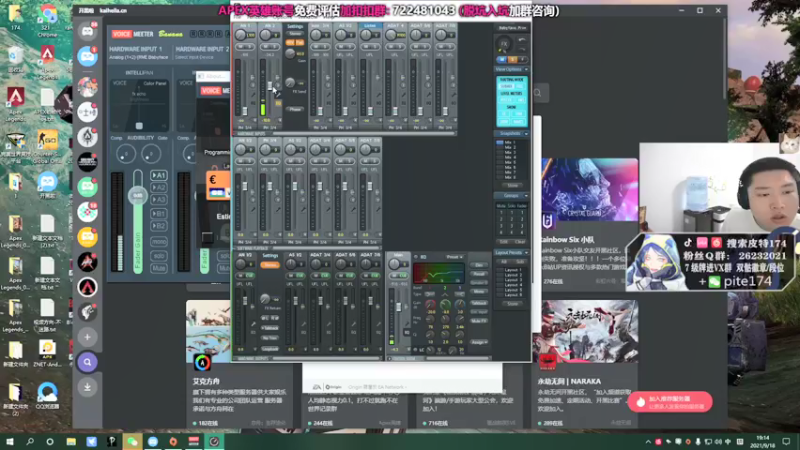This screenshot has width=800, height=450.
Task: Open CS:GO desktop shortcut
Action: (x=47, y=146)
